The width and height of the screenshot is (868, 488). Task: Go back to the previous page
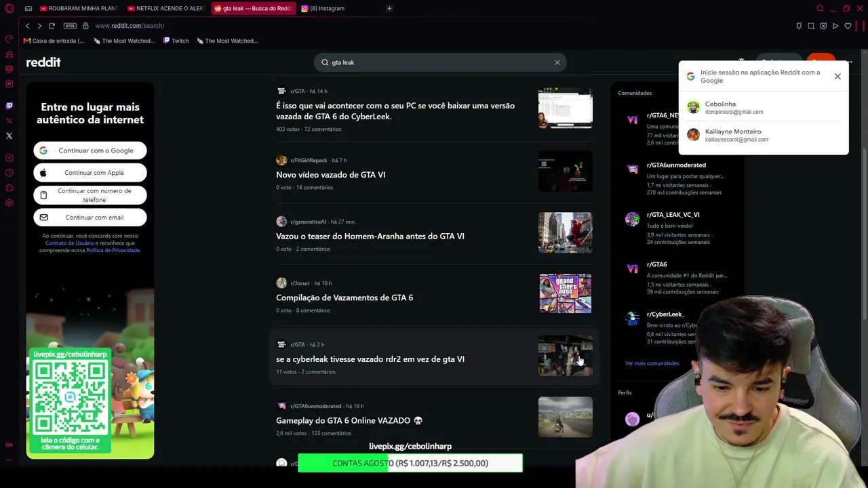27,26
